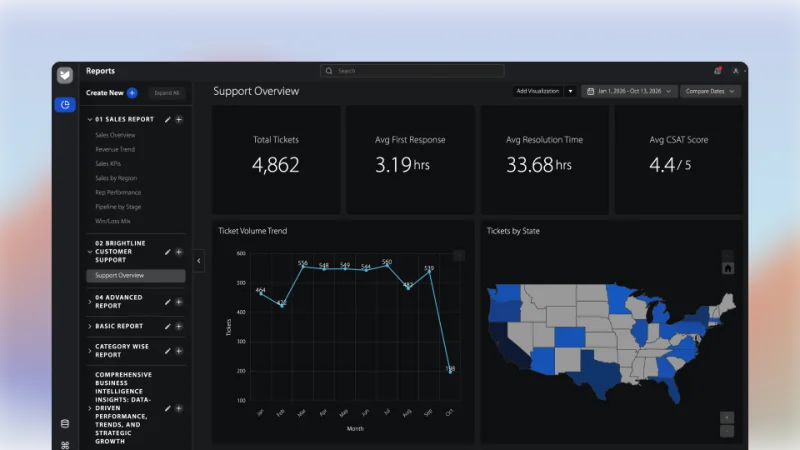This screenshot has height=450, width=800.
Task: Click the calendar icon in date range
Action: 590,91
